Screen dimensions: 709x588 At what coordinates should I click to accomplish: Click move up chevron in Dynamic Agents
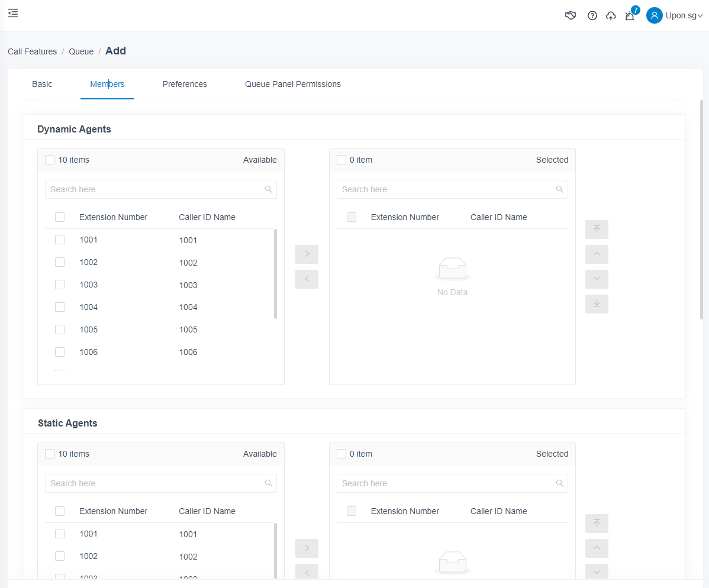click(x=597, y=254)
